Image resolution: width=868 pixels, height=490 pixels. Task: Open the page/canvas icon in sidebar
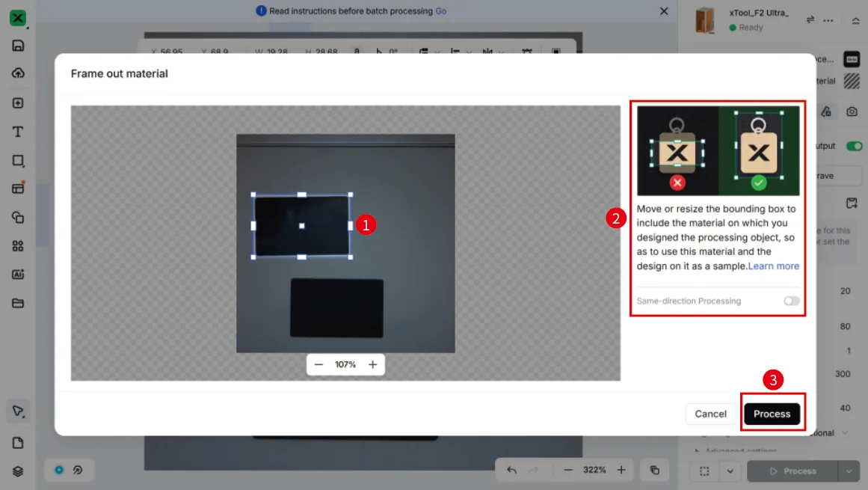18,443
